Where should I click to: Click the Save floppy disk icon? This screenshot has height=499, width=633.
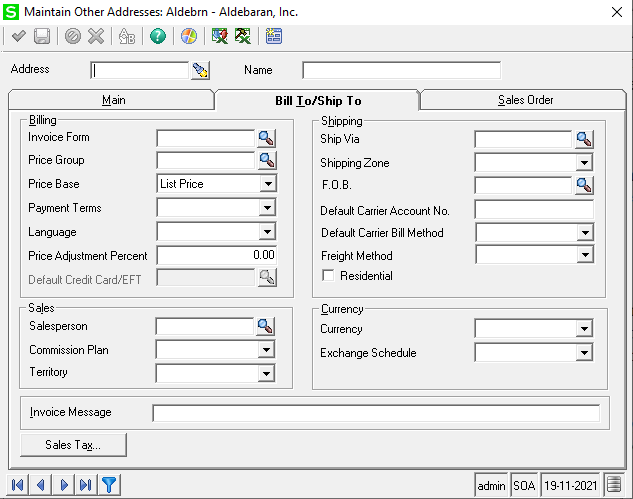click(42, 36)
